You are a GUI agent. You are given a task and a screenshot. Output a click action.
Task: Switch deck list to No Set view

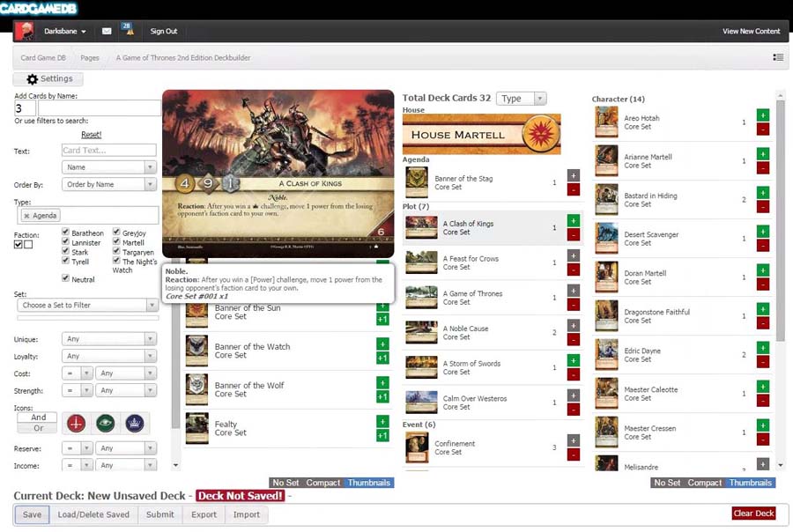click(x=667, y=483)
